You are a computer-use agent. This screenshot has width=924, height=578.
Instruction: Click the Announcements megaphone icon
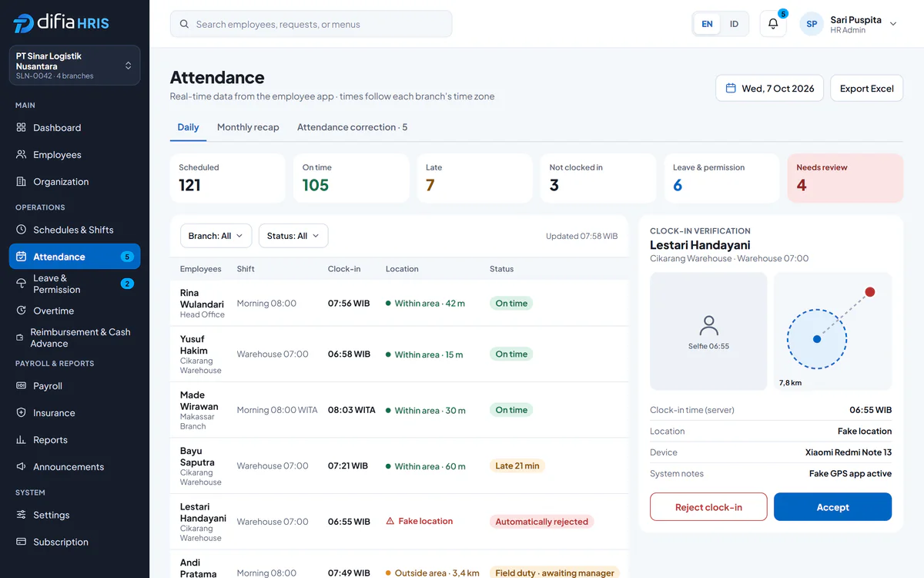point(22,466)
